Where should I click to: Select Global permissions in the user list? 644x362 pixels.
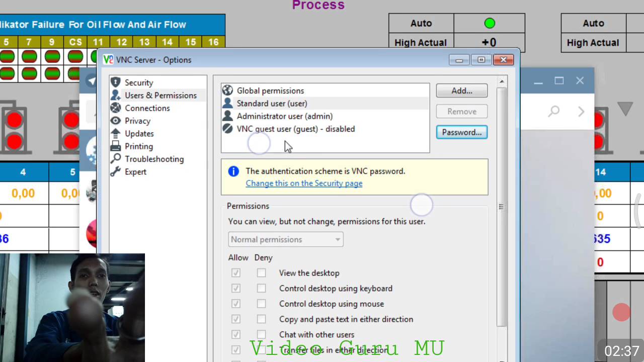[325, 90]
